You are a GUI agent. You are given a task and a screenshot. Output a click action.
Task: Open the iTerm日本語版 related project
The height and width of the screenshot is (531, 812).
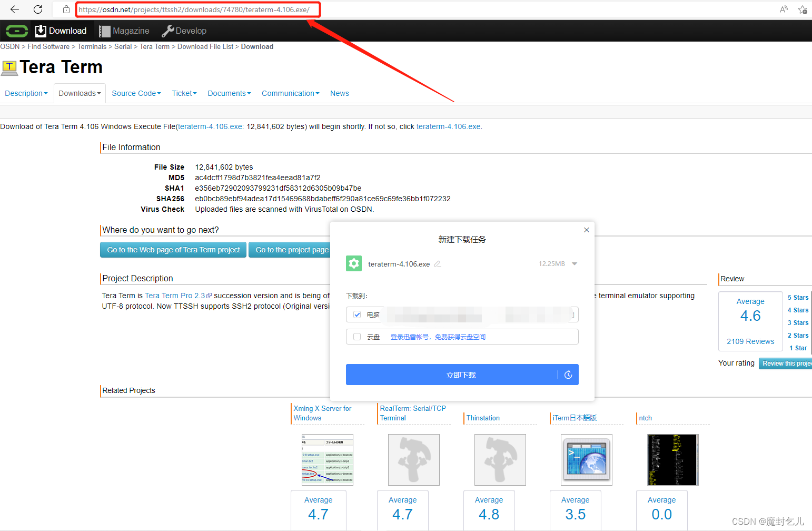[x=575, y=418]
